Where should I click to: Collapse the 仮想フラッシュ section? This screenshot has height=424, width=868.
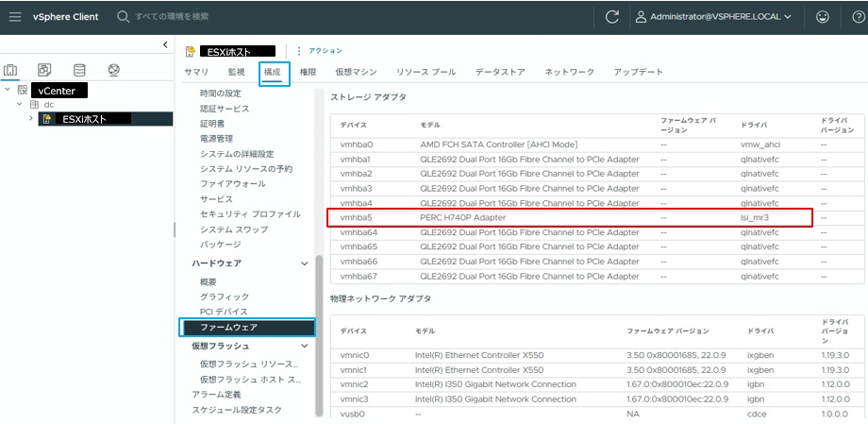(x=305, y=346)
